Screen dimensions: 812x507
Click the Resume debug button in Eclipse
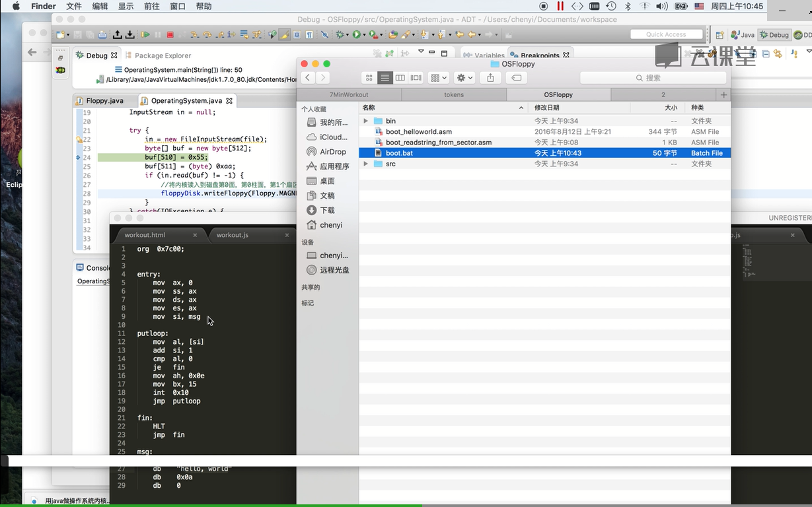pos(145,35)
